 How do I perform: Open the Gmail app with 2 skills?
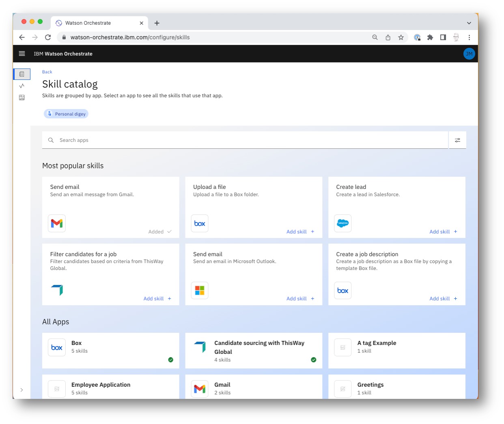click(x=254, y=387)
